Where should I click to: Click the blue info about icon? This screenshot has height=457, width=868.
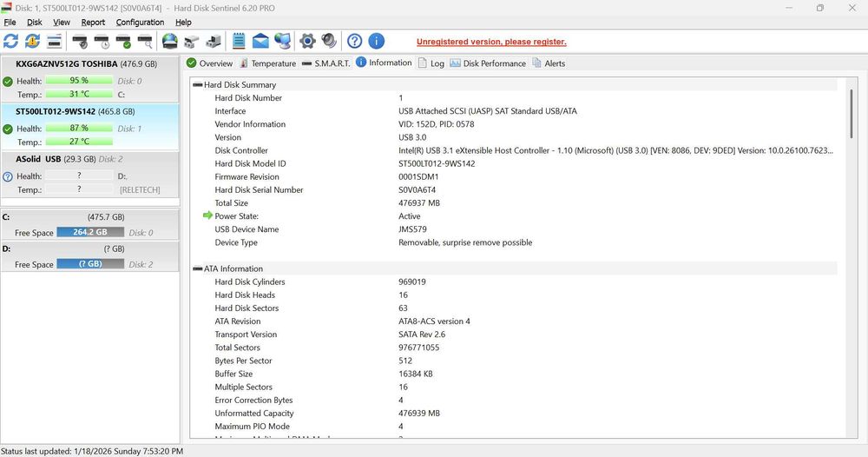pyautogui.click(x=377, y=41)
